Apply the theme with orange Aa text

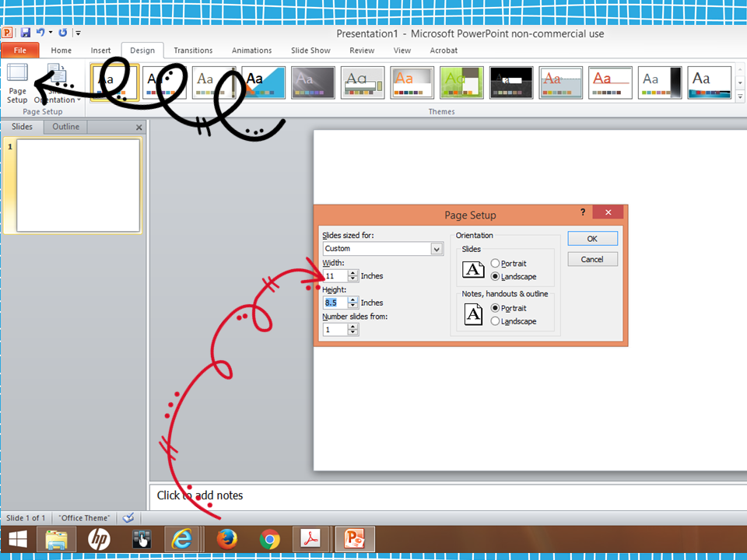(412, 82)
